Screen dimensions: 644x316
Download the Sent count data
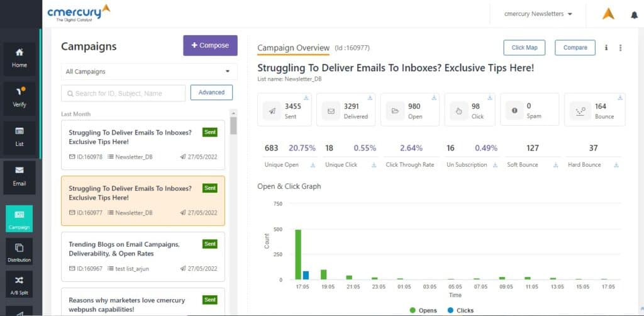click(x=306, y=98)
